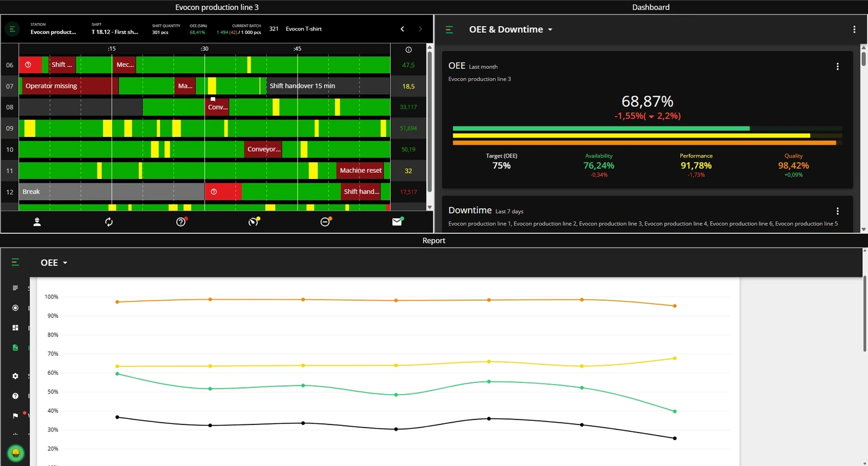Click the refresh arrows icon in the bottom toolbar
The image size is (868, 466).
pyautogui.click(x=109, y=222)
